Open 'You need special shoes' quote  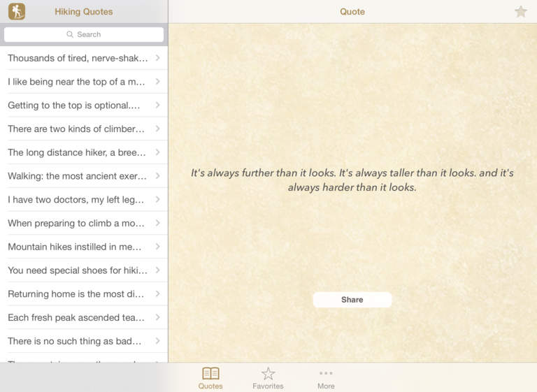coord(77,270)
